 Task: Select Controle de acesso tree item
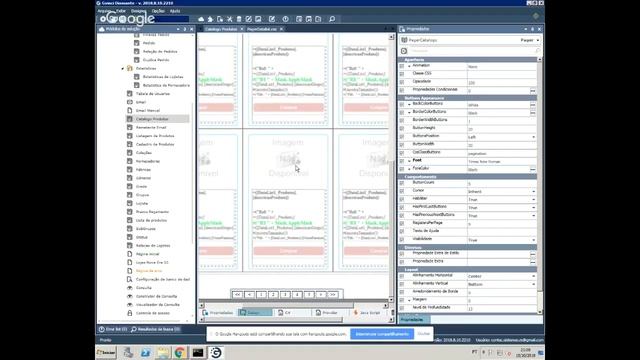pos(153,313)
